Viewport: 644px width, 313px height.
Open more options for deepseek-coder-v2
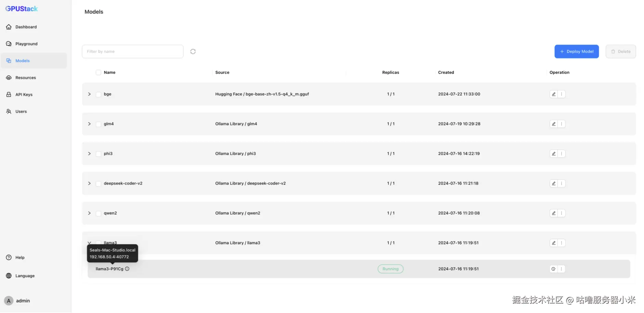pyautogui.click(x=562, y=183)
